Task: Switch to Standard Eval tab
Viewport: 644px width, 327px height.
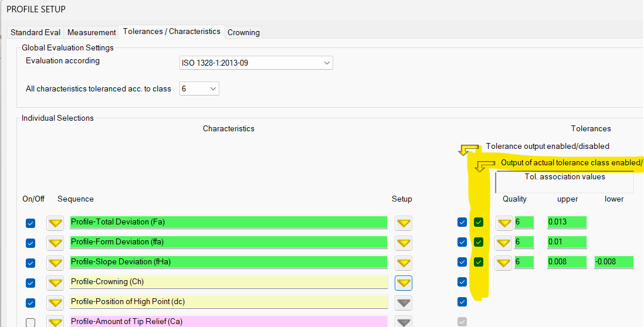Action: [35, 32]
